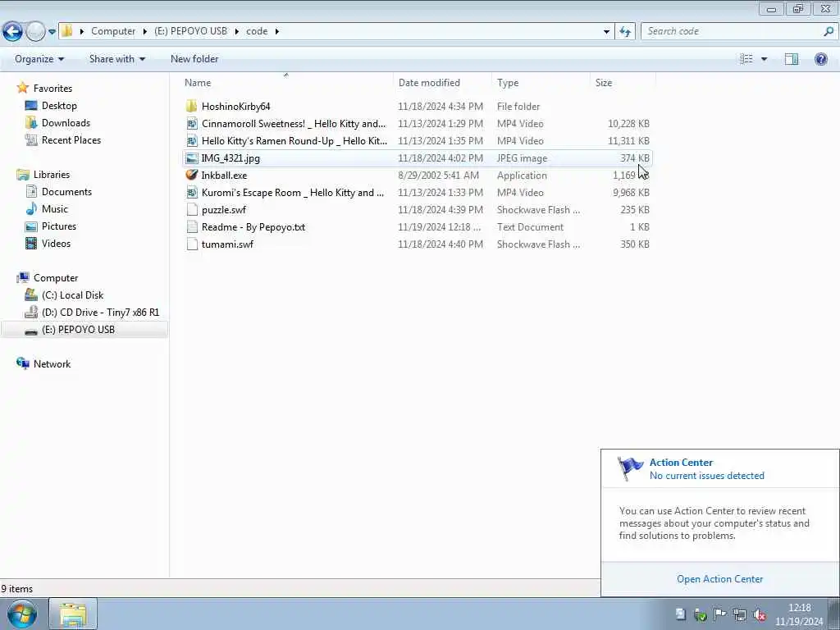This screenshot has width=840, height=630.
Task: Open the Windows Start orb
Action: [x=22, y=614]
